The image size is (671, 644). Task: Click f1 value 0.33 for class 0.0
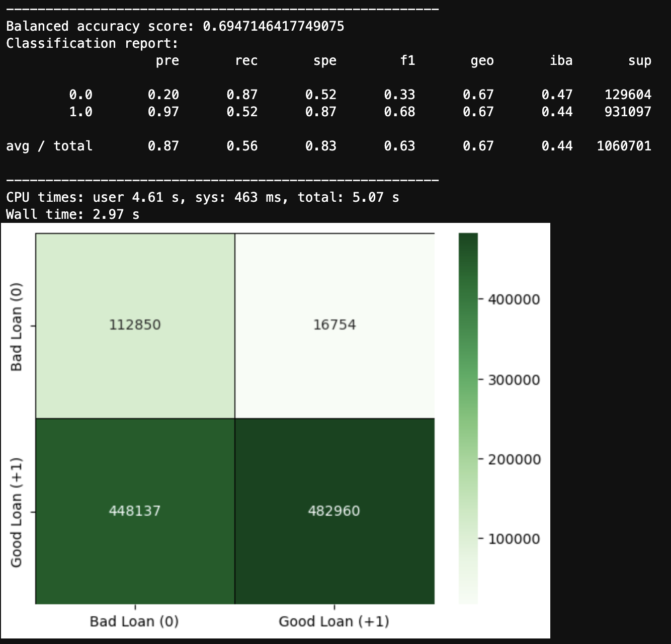click(399, 95)
